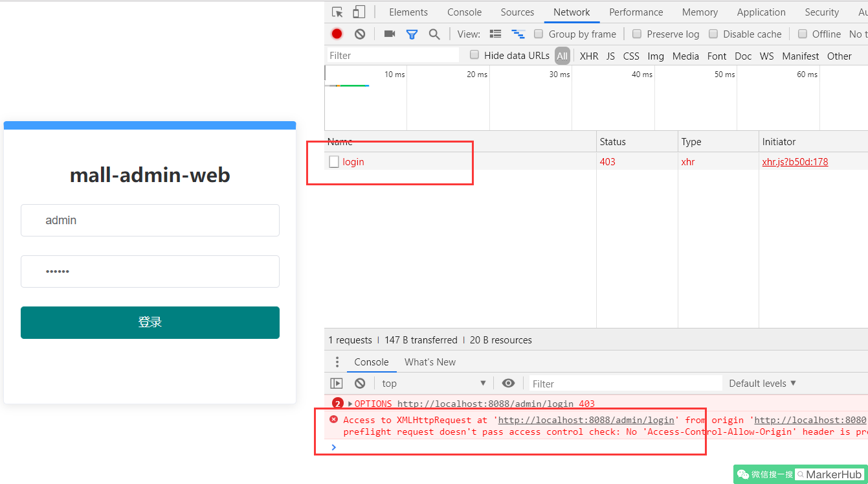868x484 pixels.
Task: Open the What's New tab
Action: coord(430,362)
